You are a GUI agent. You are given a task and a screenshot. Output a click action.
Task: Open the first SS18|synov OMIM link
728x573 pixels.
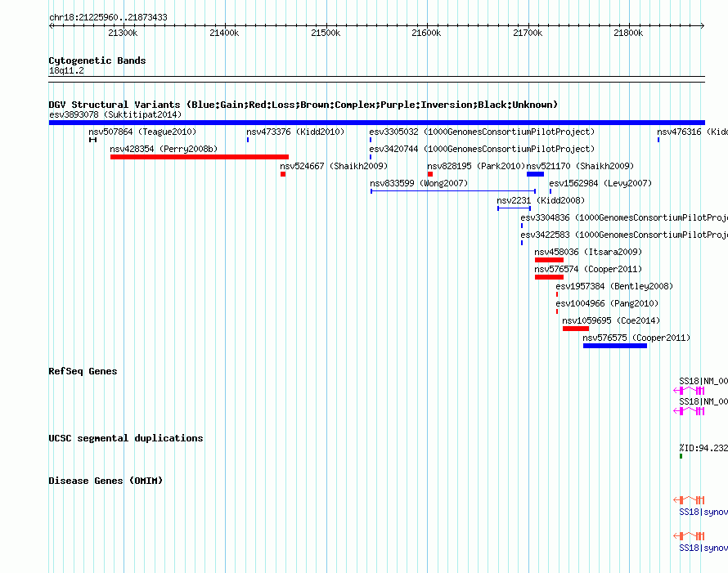click(703, 513)
